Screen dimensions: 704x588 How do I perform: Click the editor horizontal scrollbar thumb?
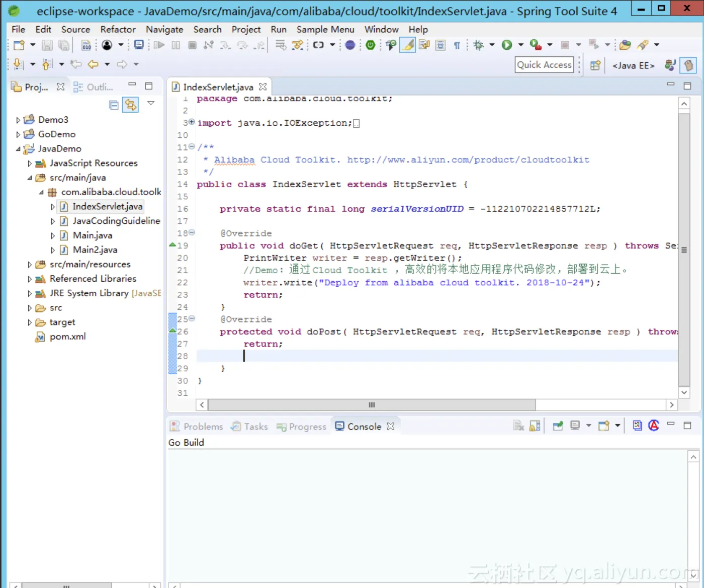372,405
